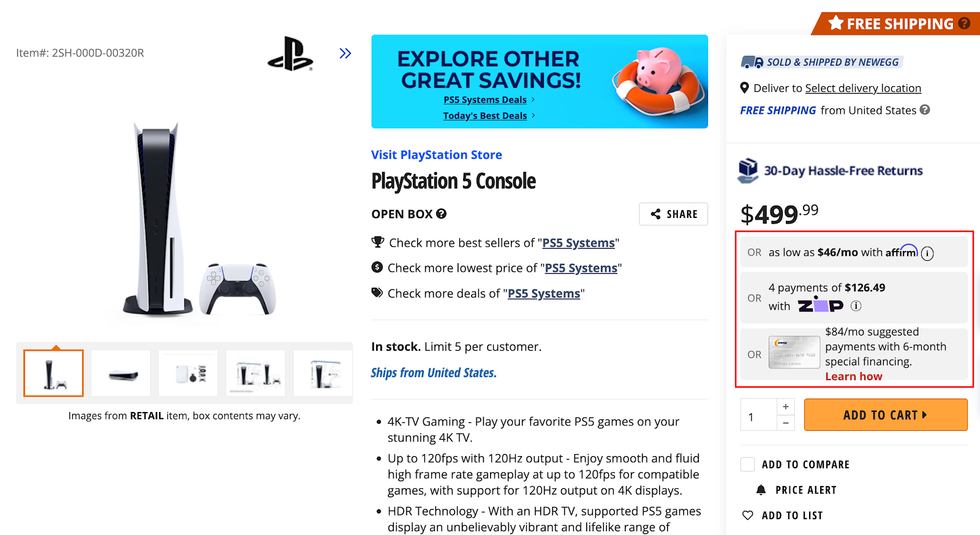980x535 pixels.
Task: Visit the PlayStation Store link
Action: pos(436,154)
